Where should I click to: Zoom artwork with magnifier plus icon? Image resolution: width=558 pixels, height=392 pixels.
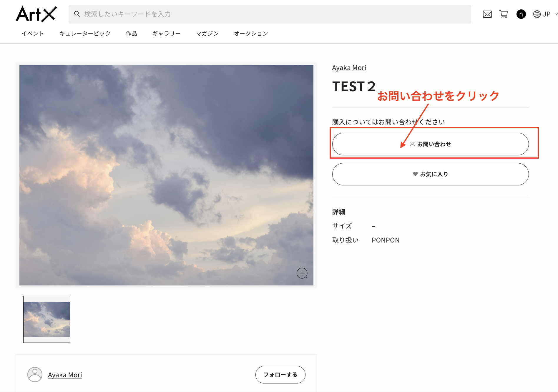tap(302, 273)
